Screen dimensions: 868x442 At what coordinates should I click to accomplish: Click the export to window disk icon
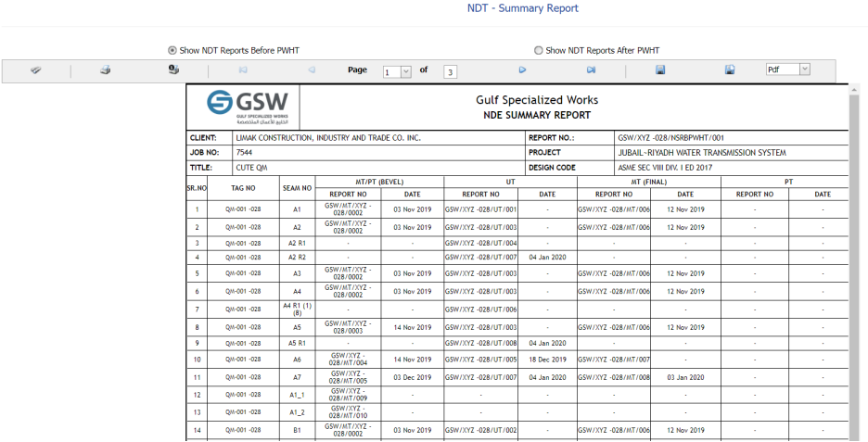[730, 69]
